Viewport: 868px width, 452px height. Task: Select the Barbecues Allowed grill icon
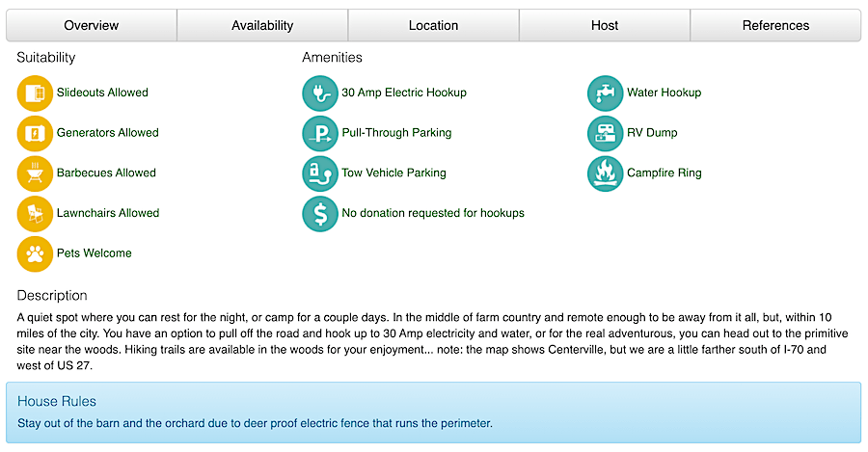(x=35, y=173)
